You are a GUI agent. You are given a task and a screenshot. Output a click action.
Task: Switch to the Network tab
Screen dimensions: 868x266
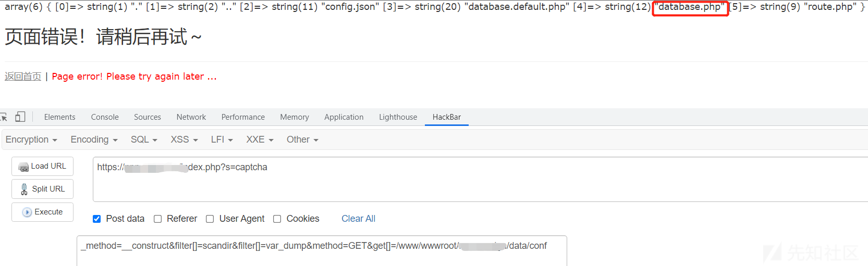(191, 117)
